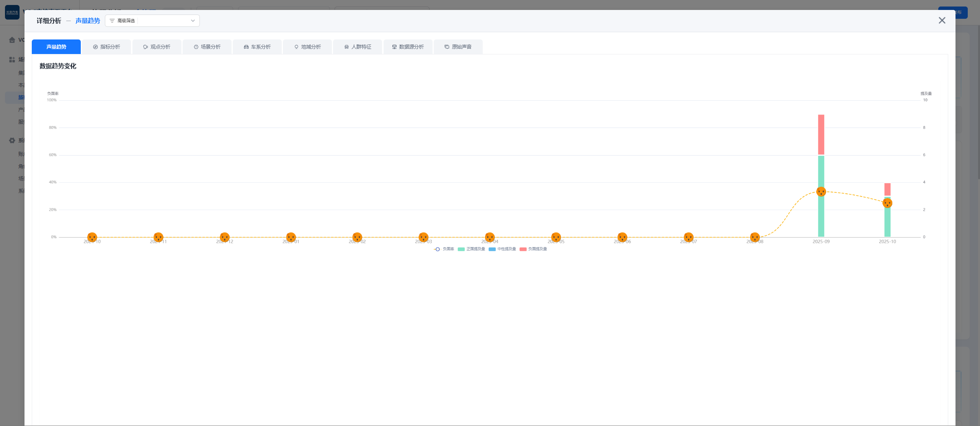Click the database icon on 数据源分析 tab
Image resolution: width=980 pixels, height=426 pixels.
pyautogui.click(x=394, y=47)
